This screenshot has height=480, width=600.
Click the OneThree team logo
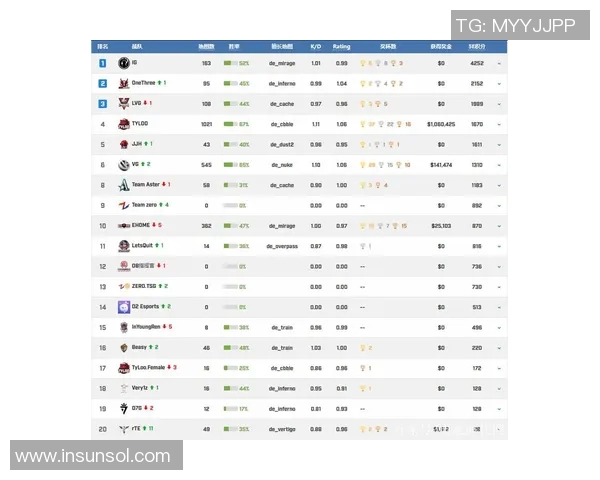[124, 83]
